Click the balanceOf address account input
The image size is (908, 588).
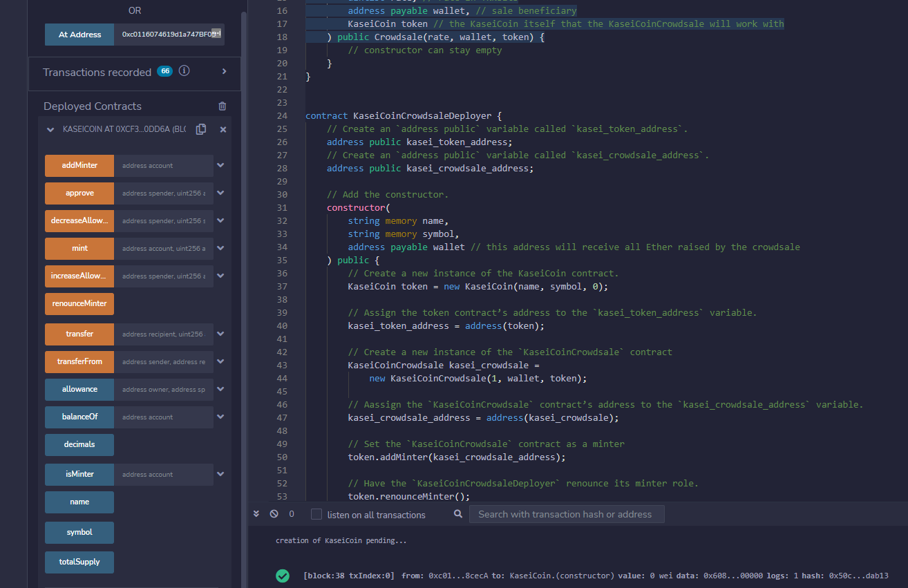[164, 417]
